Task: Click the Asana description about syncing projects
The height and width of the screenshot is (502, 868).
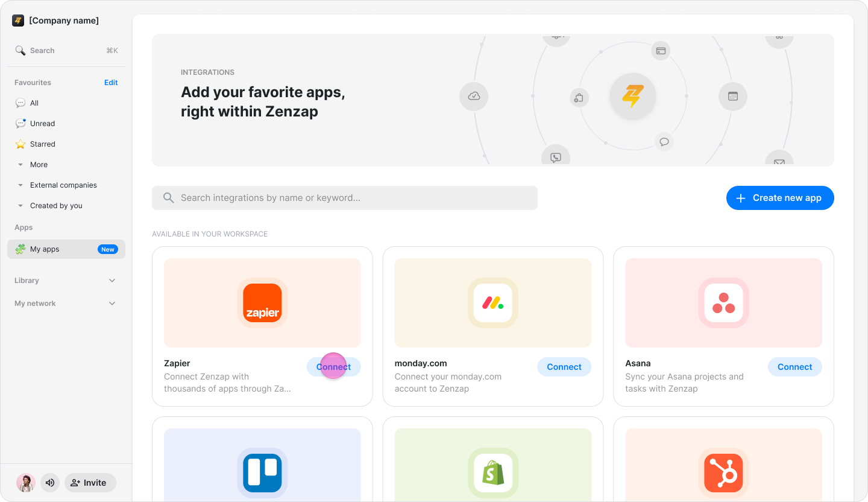Action: point(685,383)
